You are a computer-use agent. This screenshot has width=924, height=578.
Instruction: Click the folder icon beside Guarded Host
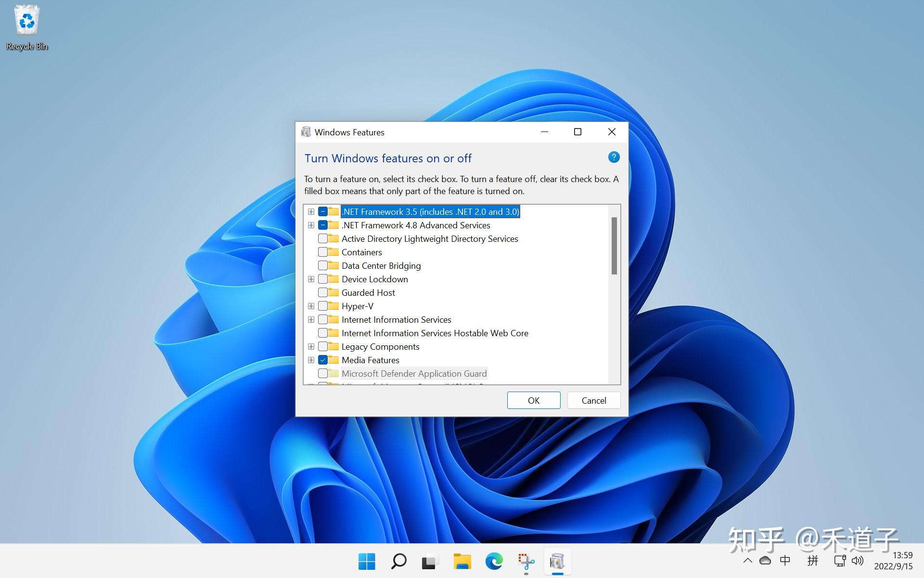(334, 292)
